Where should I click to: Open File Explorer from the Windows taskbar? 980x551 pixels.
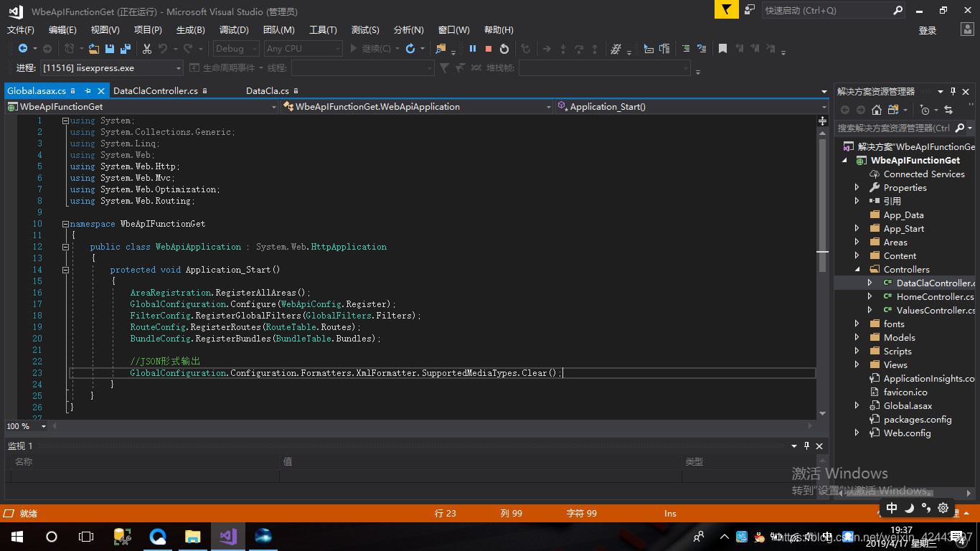pyautogui.click(x=192, y=536)
